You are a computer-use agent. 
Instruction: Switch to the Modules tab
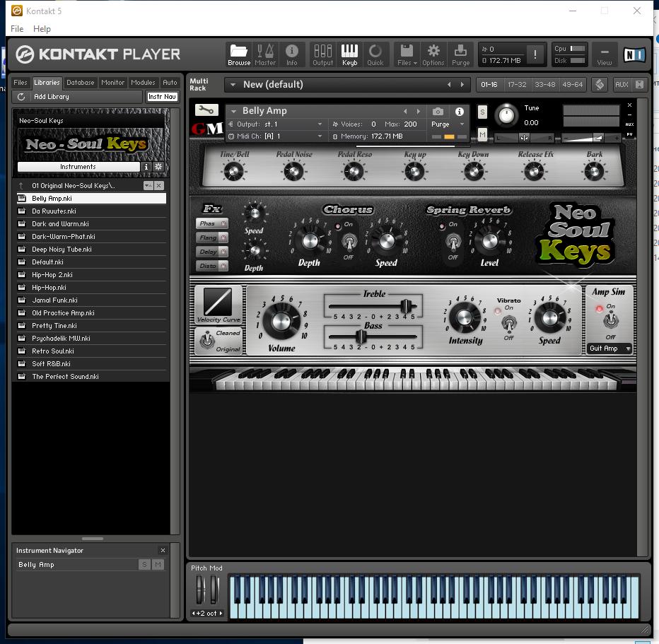(143, 83)
